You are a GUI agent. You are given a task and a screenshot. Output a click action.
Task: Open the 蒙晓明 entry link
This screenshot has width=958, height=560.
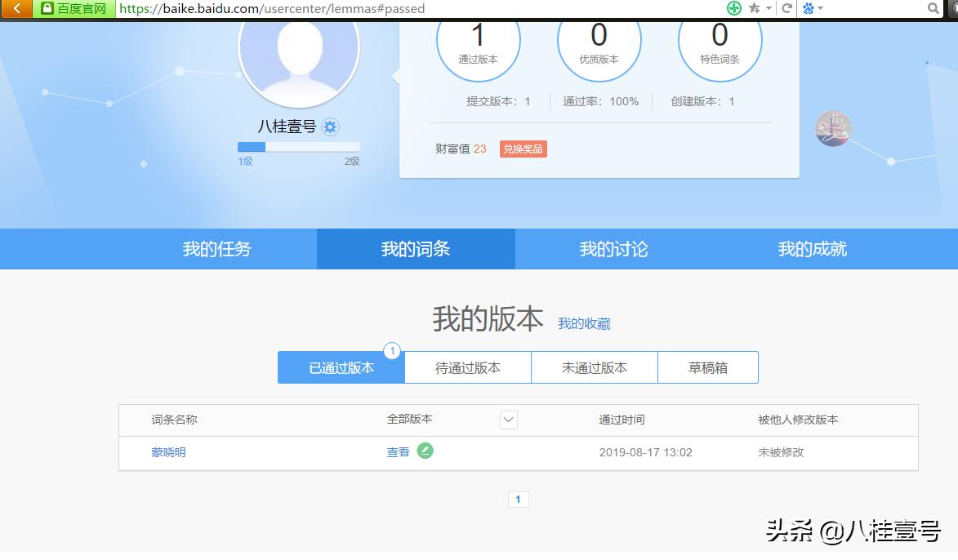[x=168, y=451]
